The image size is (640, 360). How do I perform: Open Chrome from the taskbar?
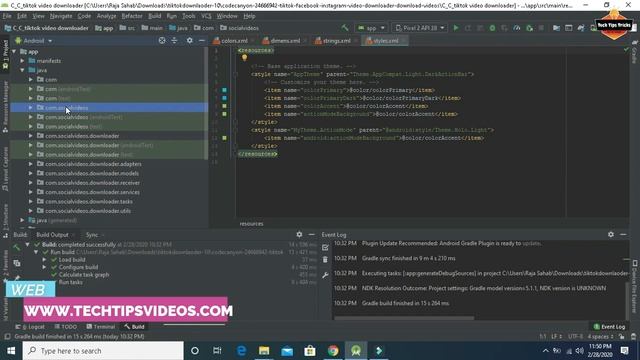[333, 351]
